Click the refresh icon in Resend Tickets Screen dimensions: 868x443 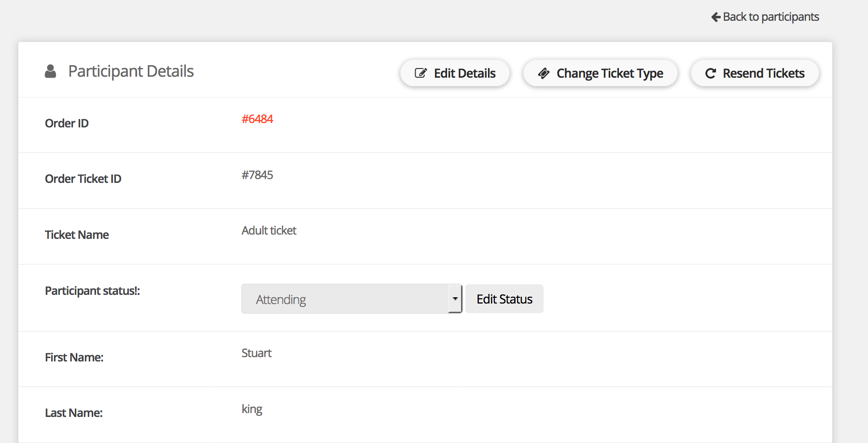coord(710,73)
